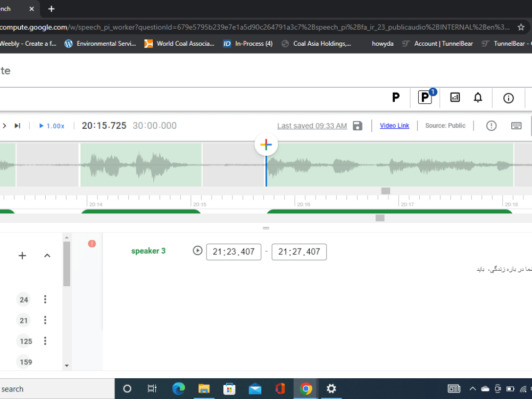
Task: Add a segment with the plus button on waveform
Action: (265, 144)
